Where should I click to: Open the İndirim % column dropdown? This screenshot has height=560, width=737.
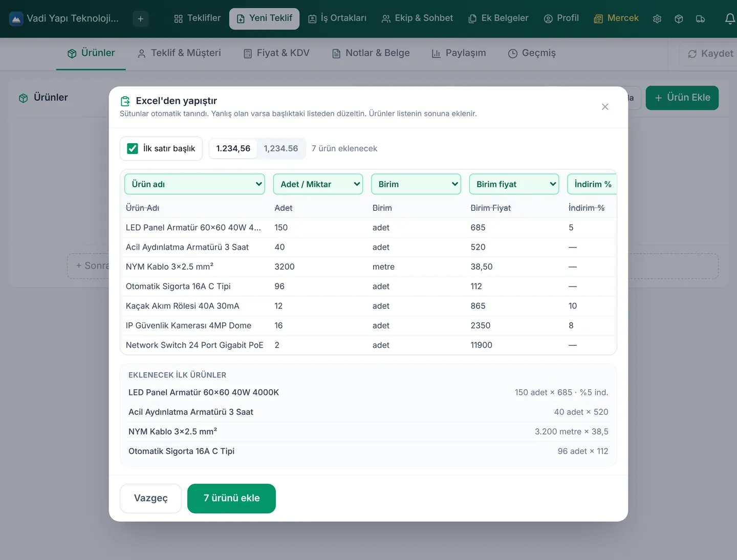592,184
